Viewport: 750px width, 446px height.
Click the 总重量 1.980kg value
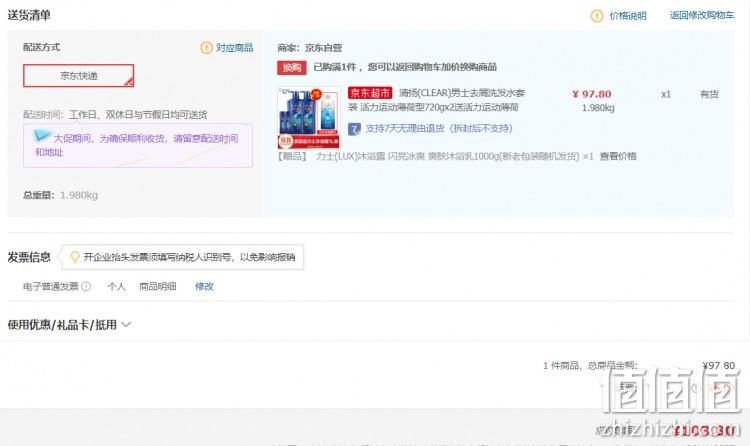pyautogui.click(x=78, y=195)
